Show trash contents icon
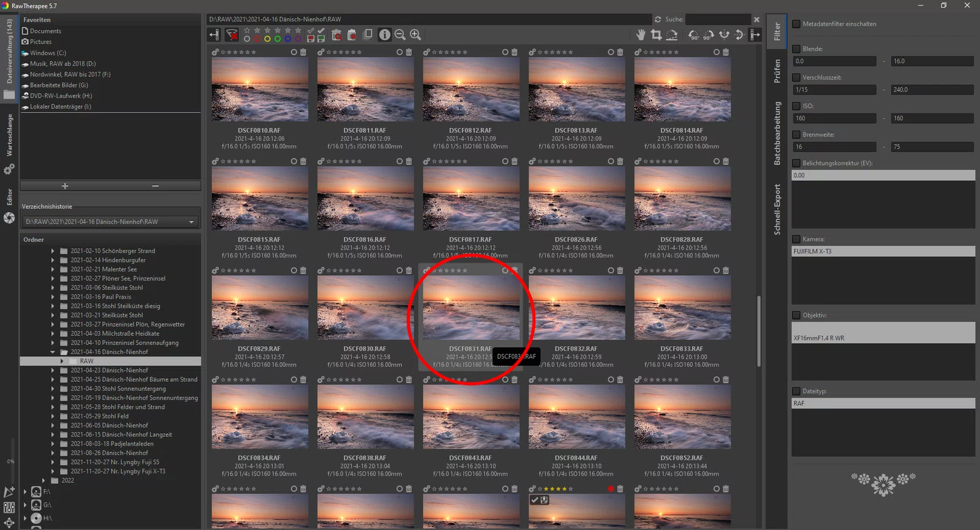The height and width of the screenshot is (530, 980). click(336, 35)
